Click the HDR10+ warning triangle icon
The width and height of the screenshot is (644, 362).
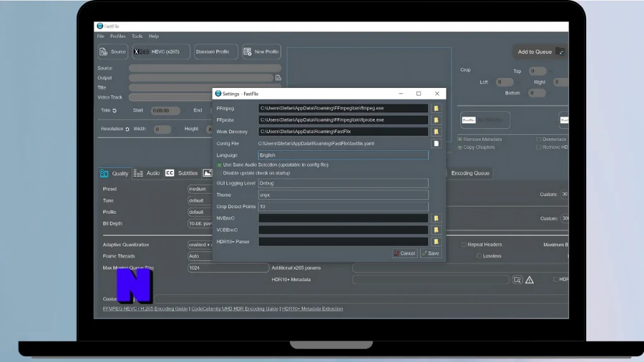(x=530, y=280)
